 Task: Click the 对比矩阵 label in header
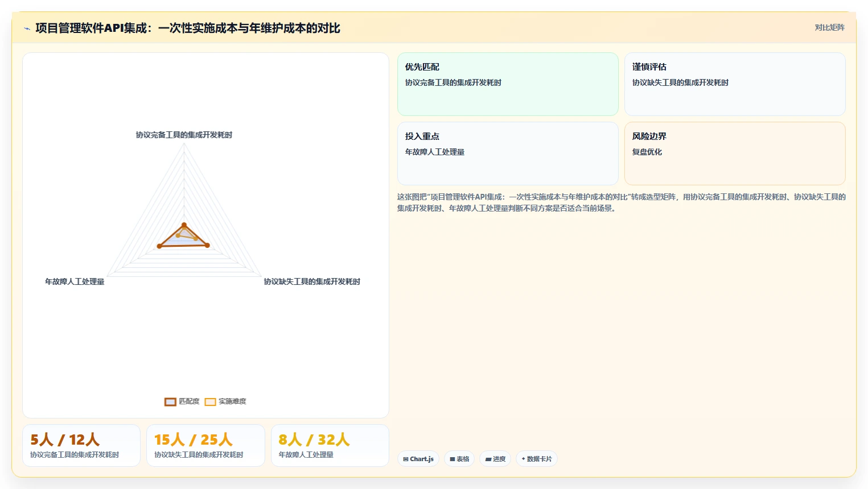point(829,27)
